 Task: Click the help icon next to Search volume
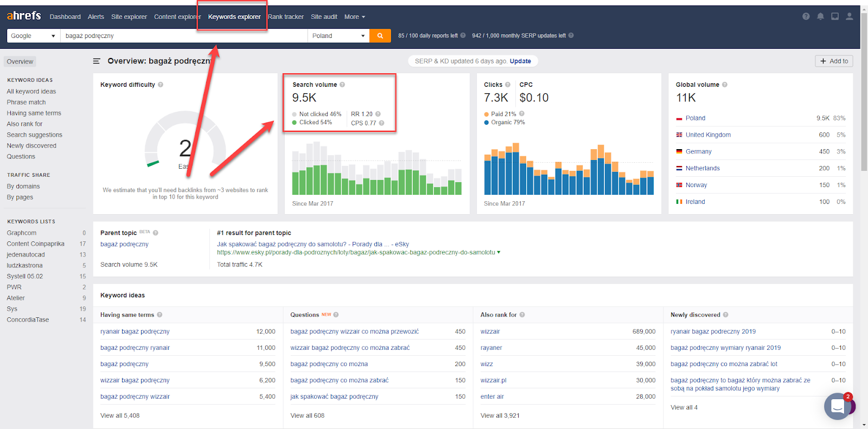(x=342, y=85)
